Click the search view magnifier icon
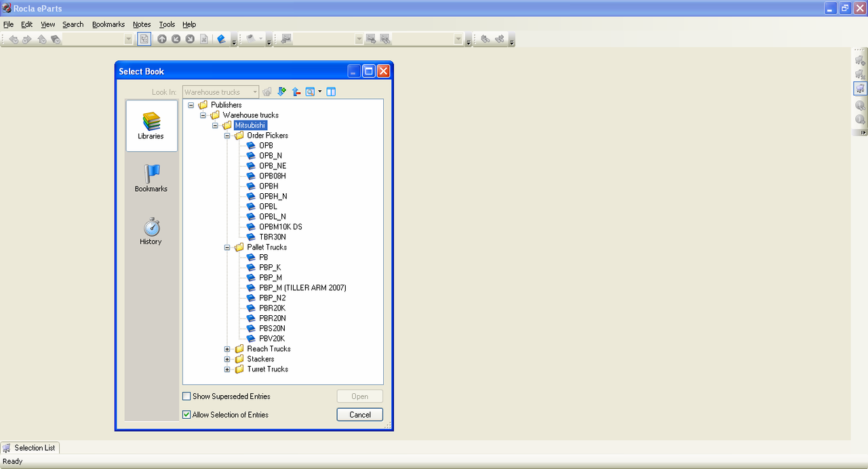This screenshot has height=469, width=868. click(x=310, y=91)
